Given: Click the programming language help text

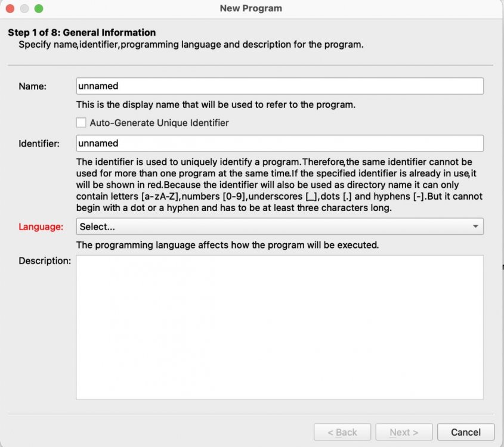Looking at the screenshot, I should pyautogui.click(x=227, y=245).
